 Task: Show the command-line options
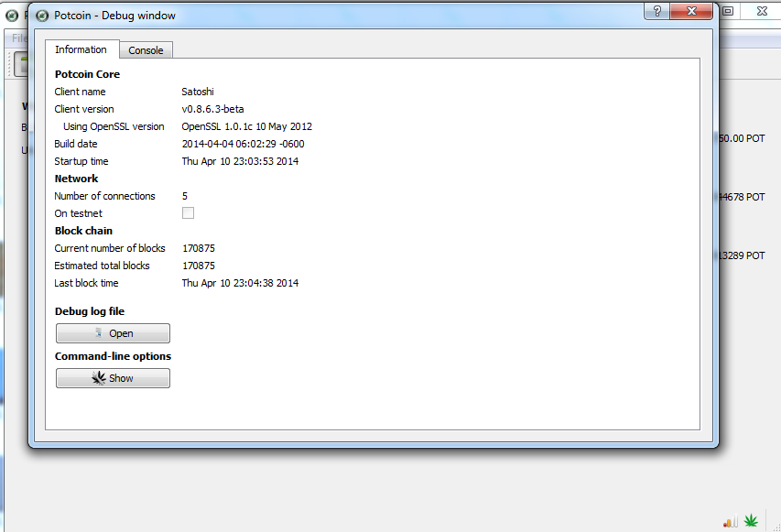113,378
